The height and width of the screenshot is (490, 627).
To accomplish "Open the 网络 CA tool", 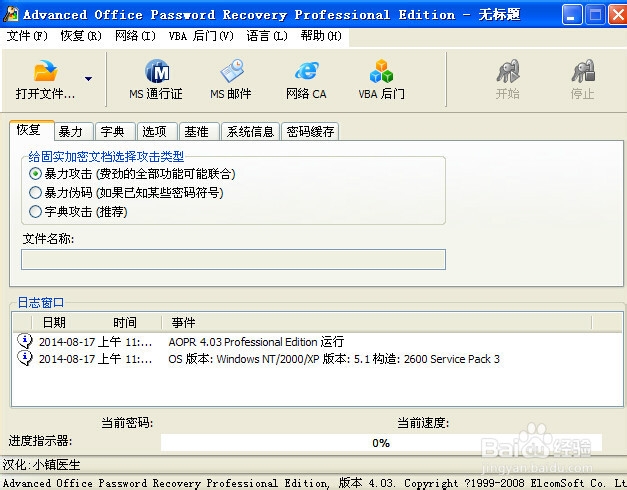I will point(306,80).
